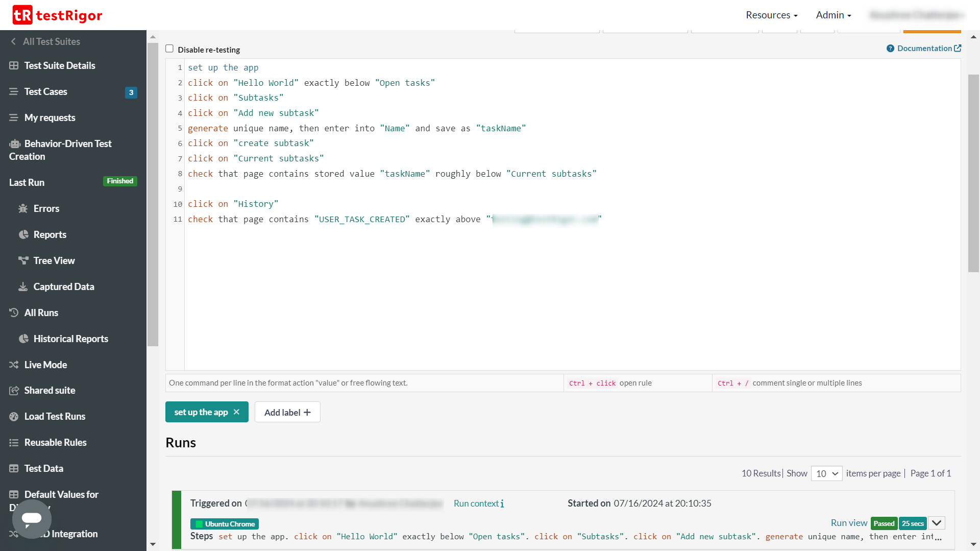The width and height of the screenshot is (980, 551).
Task: Click the Add label button
Action: pyautogui.click(x=287, y=412)
